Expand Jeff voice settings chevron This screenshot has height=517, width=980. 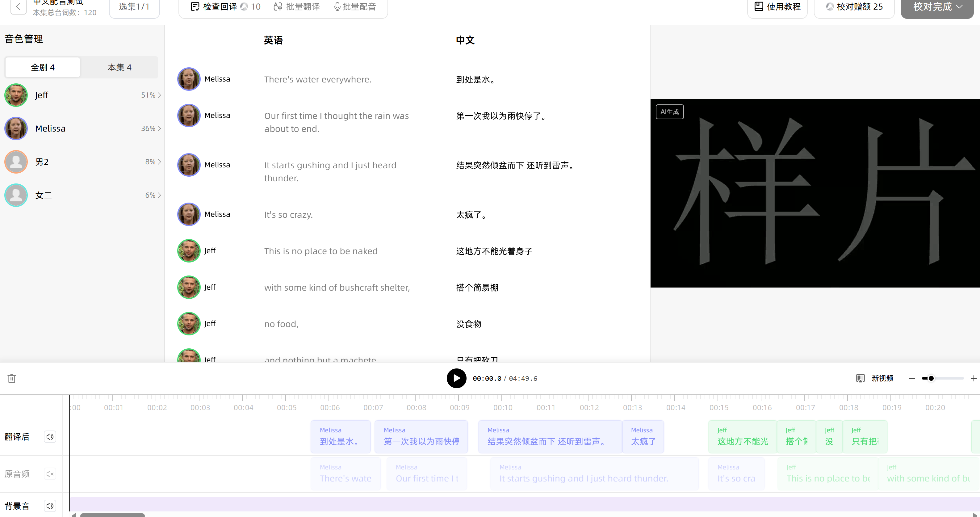click(159, 95)
